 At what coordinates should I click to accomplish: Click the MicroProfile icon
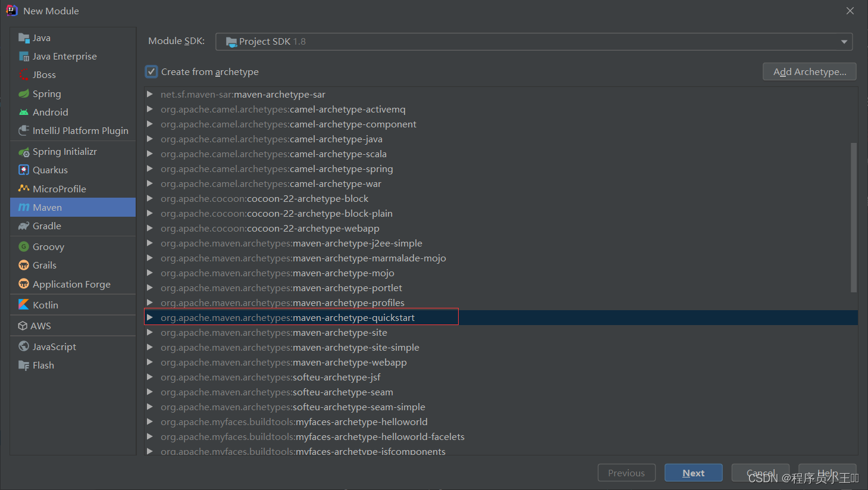(x=24, y=189)
